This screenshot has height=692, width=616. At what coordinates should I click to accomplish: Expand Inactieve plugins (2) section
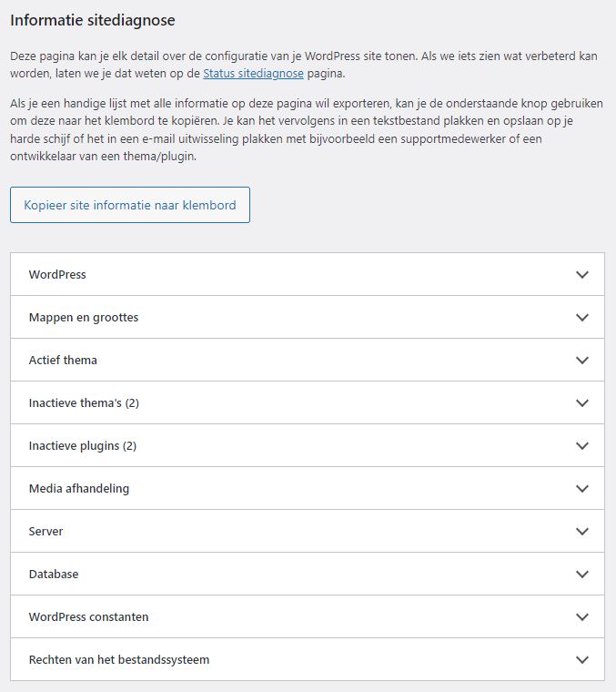pyautogui.click(x=83, y=446)
